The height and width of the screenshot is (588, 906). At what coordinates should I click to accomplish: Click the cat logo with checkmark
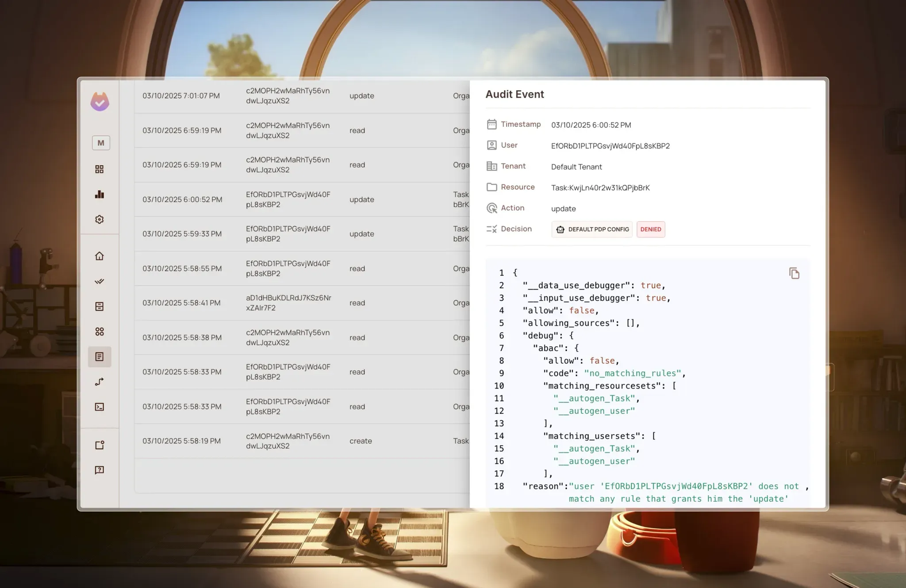tap(100, 102)
